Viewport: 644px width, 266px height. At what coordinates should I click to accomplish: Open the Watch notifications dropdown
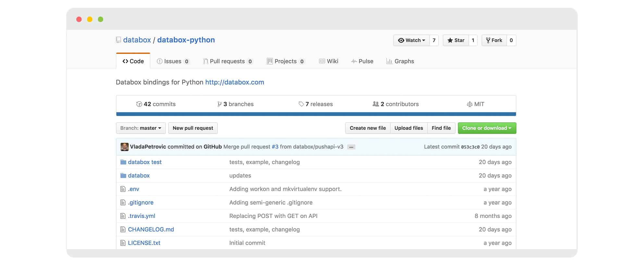coord(411,40)
